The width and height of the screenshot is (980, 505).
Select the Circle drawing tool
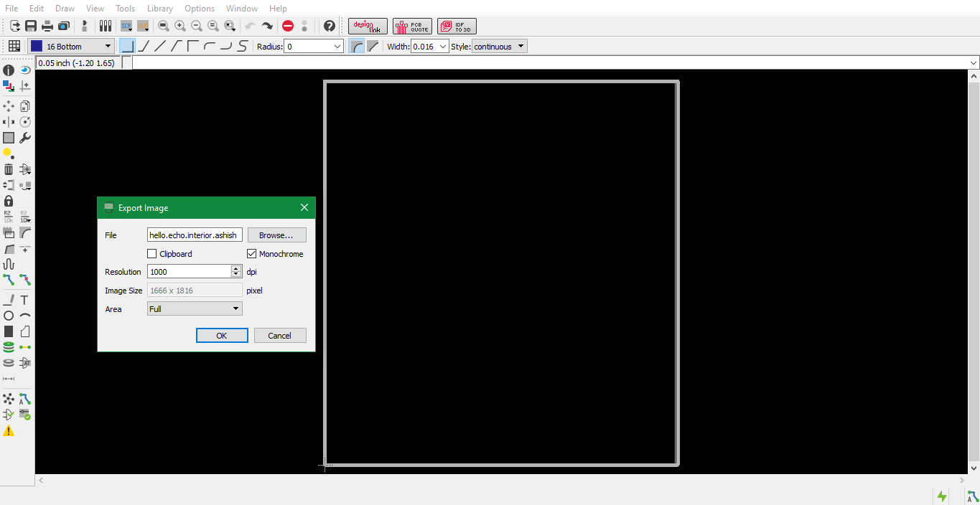pos(9,316)
